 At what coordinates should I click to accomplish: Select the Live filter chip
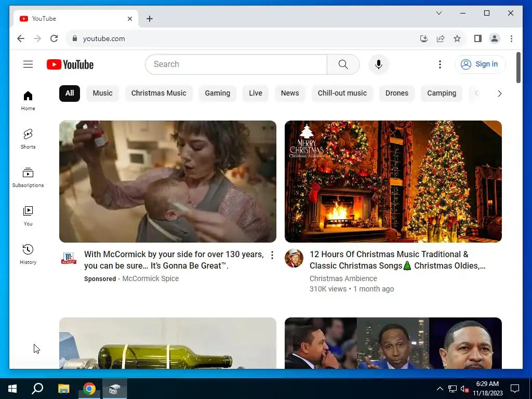tap(256, 94)
